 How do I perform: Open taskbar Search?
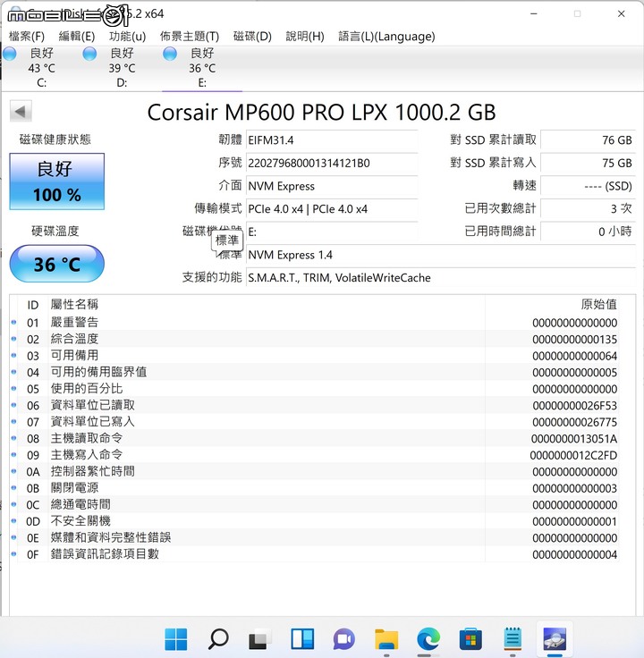218,638
